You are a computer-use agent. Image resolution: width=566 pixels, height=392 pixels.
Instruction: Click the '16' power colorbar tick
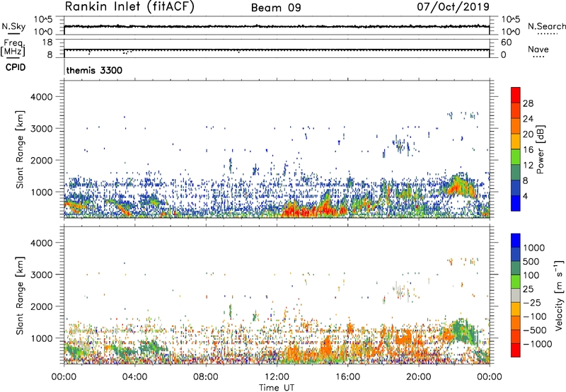point(528,150)
